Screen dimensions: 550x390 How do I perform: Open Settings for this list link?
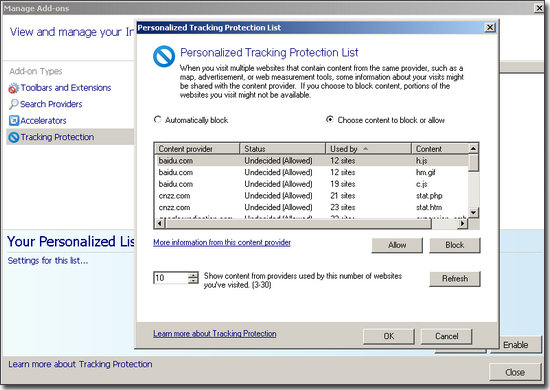coord(48,261)
